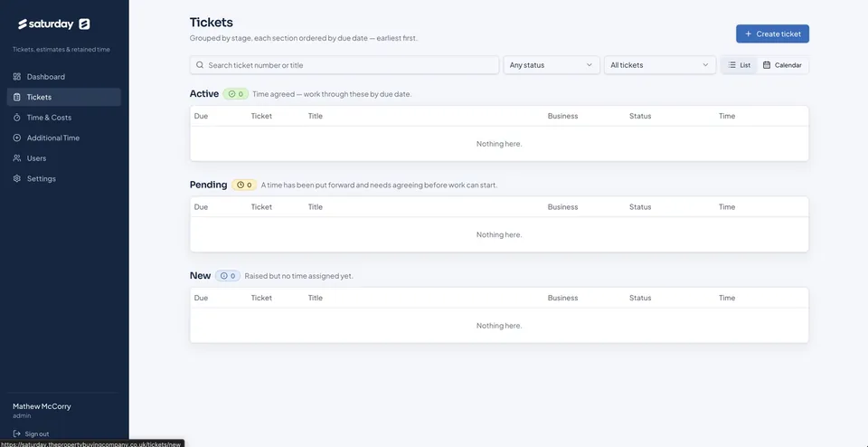
Task: Click the Saturday logo in sidebar
Action: (53, 24)
